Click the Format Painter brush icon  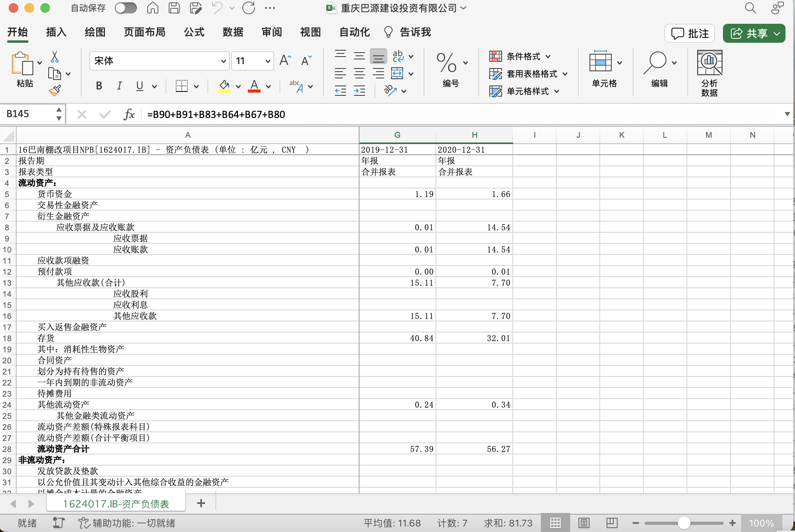point(55,91)
